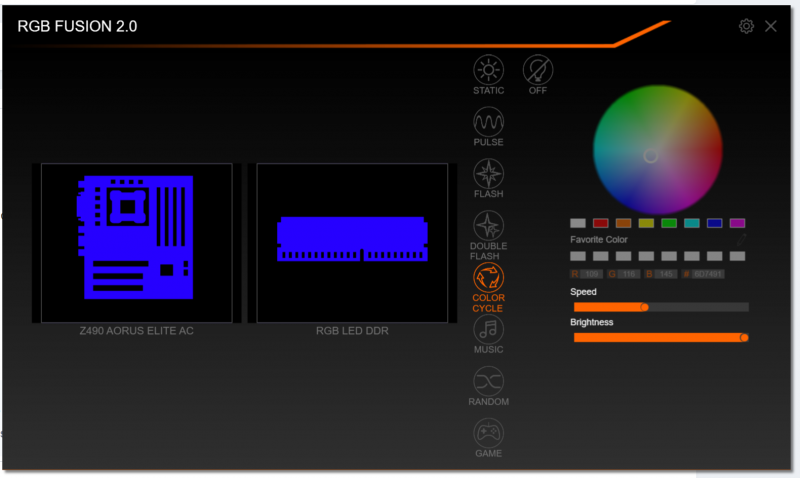800x478 pixels.
Task: Select the Static lighting mode
Action: [x=489, y=71]
